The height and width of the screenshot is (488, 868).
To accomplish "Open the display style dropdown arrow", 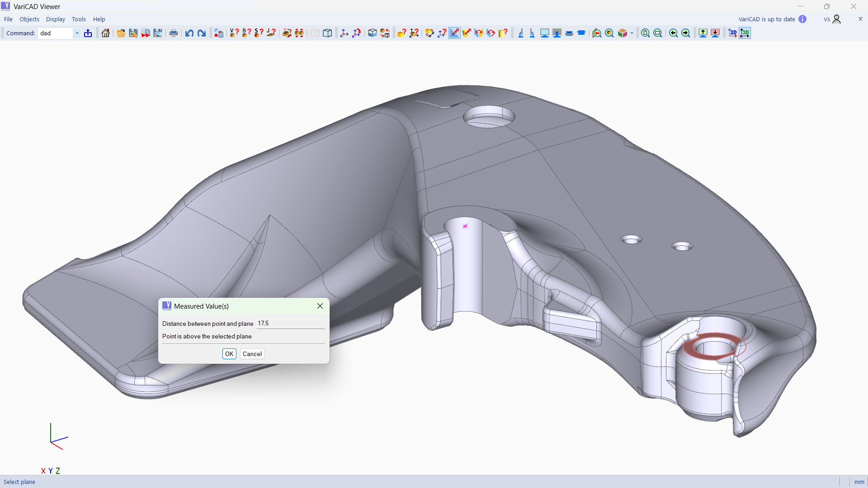I will [632, 34].
